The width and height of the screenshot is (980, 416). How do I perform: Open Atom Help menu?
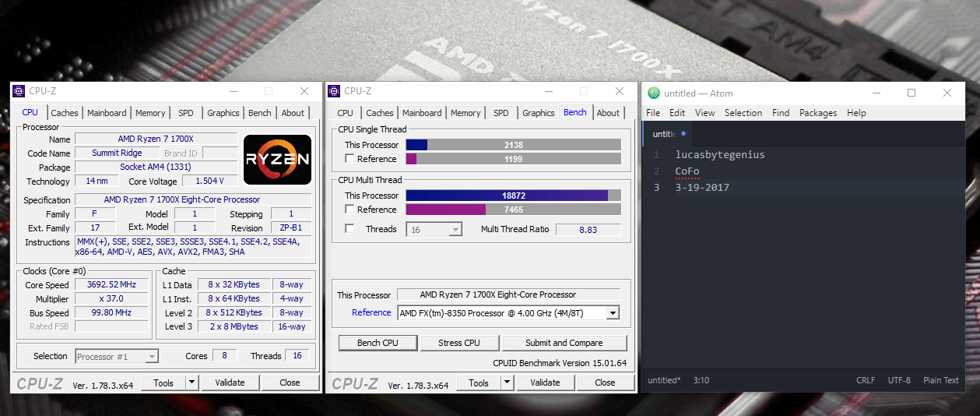(x=857, y=113)
